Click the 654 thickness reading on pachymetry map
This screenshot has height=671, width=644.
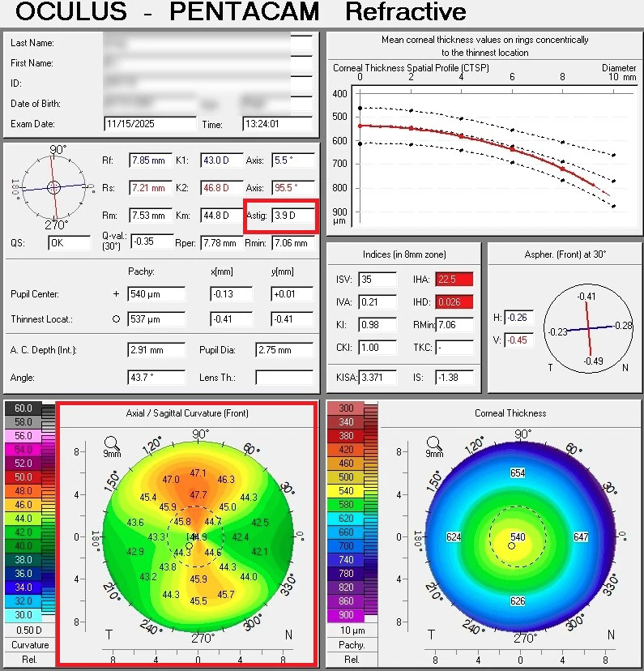point(518,473)
